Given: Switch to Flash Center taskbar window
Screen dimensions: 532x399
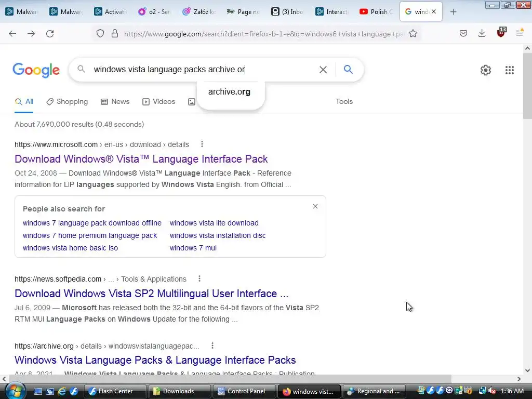Looking at the screenshot, I should point(115,391).
